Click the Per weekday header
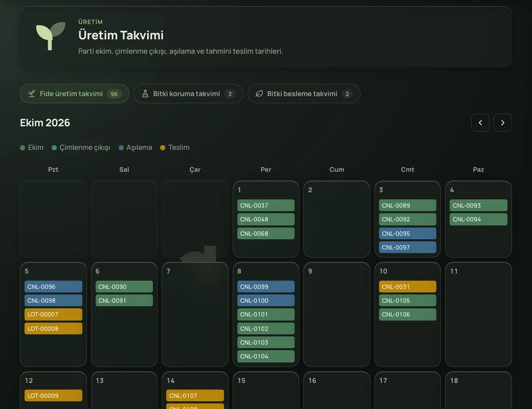This screenshot has width=532, height=409. click(265, 169)
